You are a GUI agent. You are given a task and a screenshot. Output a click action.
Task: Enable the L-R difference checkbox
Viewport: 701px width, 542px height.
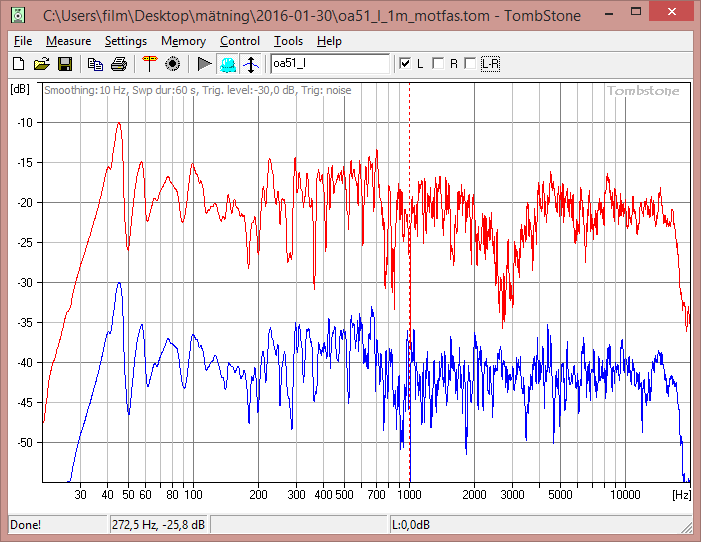(x=470, y=64)
